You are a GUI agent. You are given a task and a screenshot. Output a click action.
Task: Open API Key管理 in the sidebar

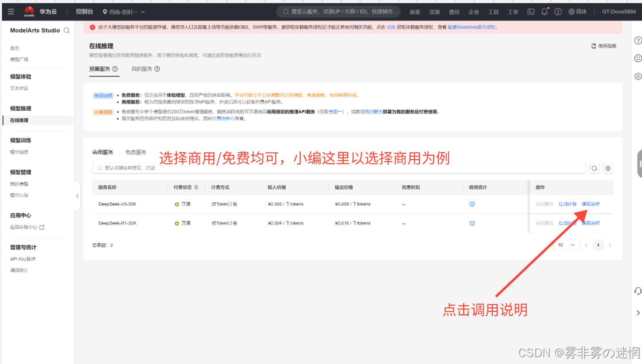point(23,259)
